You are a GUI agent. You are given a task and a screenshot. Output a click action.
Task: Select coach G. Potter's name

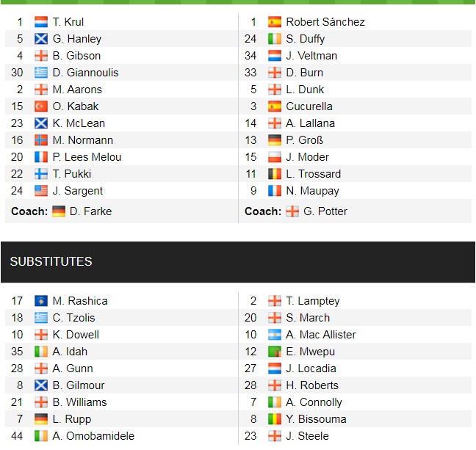pos(326,211)
